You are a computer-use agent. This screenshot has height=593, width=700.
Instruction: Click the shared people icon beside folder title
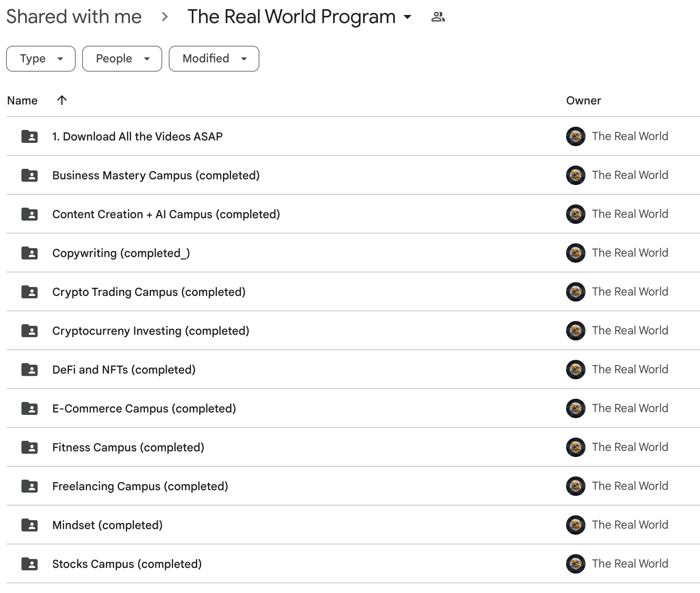click(x=438, y=17)
